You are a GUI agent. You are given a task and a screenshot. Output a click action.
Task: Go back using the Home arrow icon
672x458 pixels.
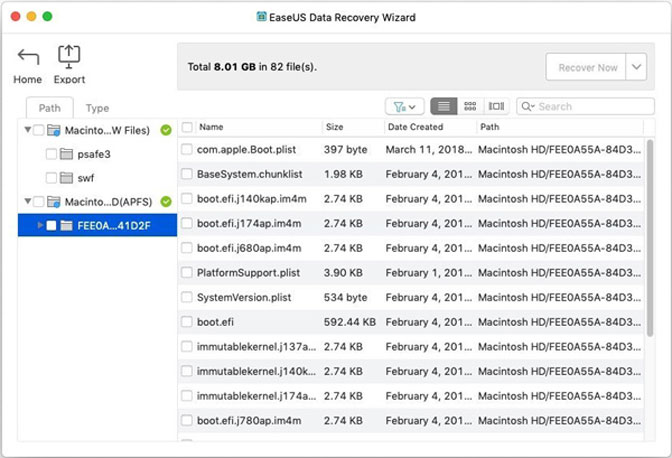tap(28, 57)
